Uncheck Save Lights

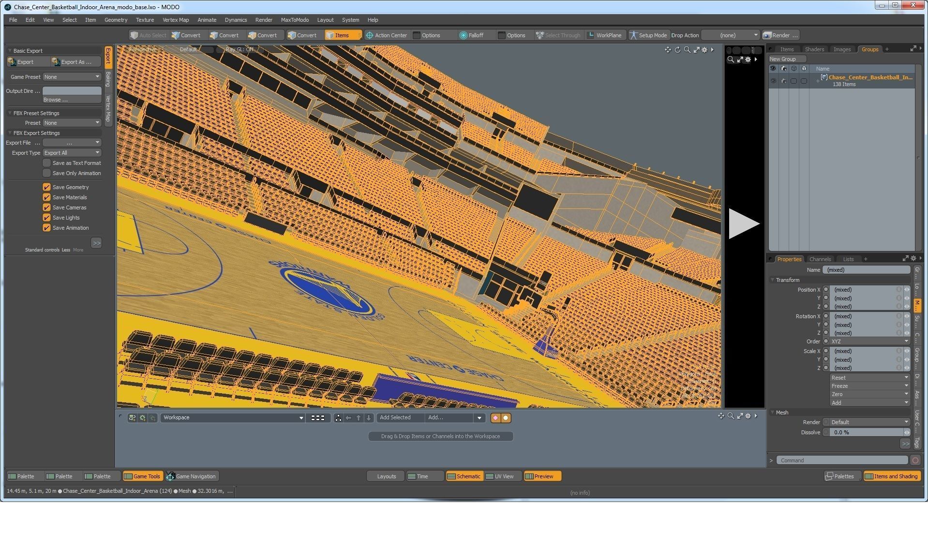47,218
